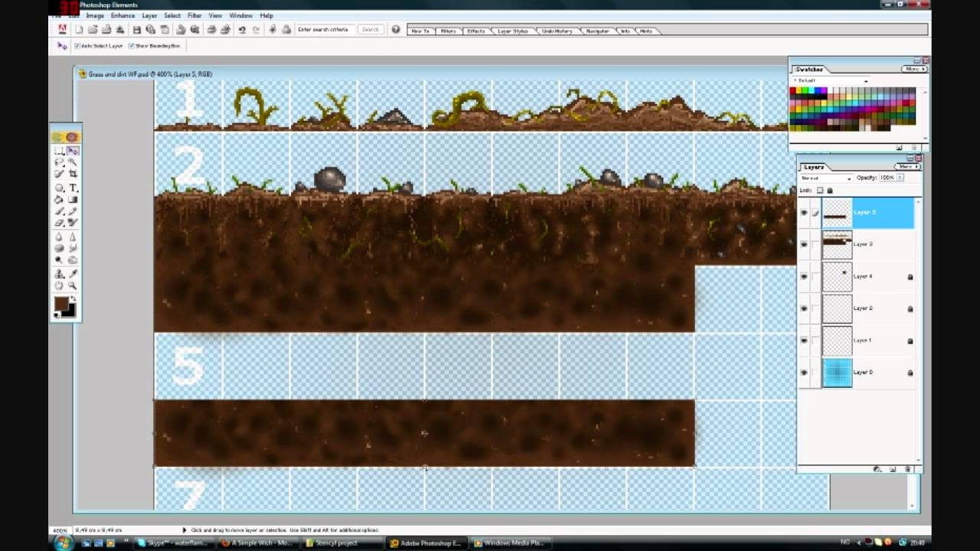Open the Filters palette tab
The width and height of the screenshot is (980, 551).
450,31
